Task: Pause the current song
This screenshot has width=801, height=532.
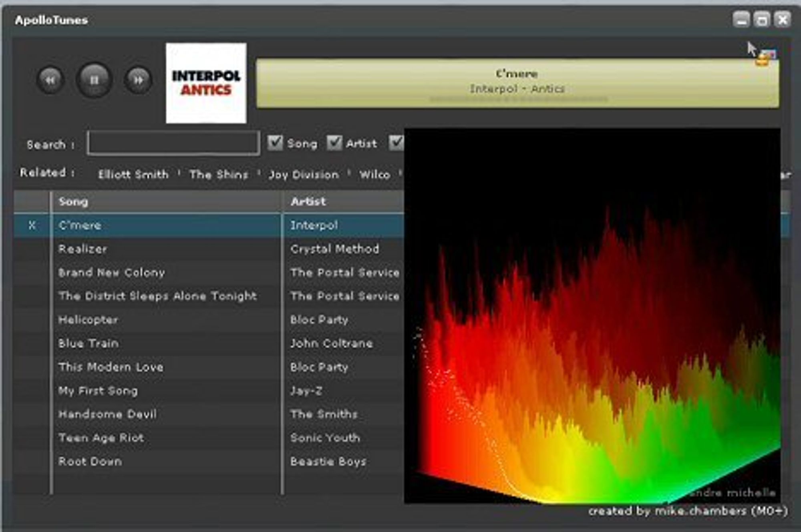Action: (x=94, y=80)
